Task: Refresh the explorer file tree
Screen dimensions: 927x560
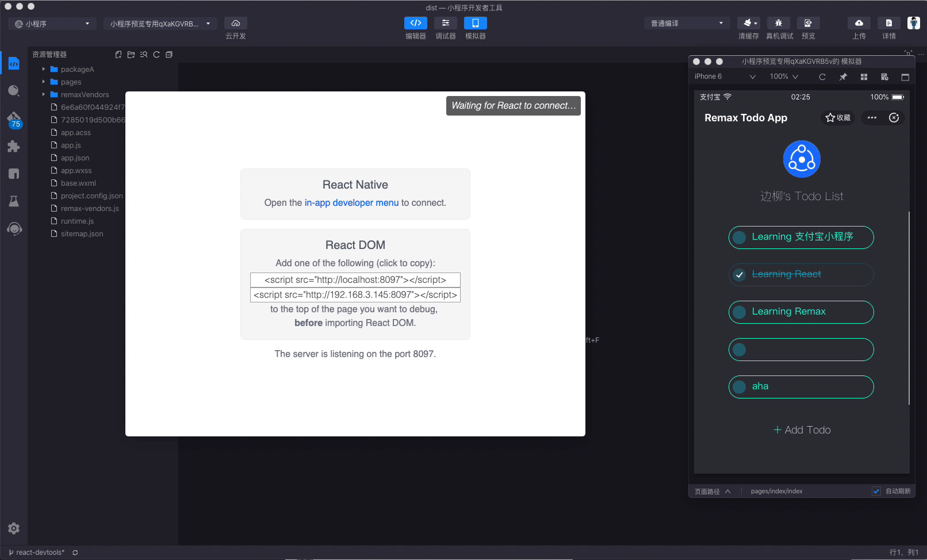Action: point(156,55)
